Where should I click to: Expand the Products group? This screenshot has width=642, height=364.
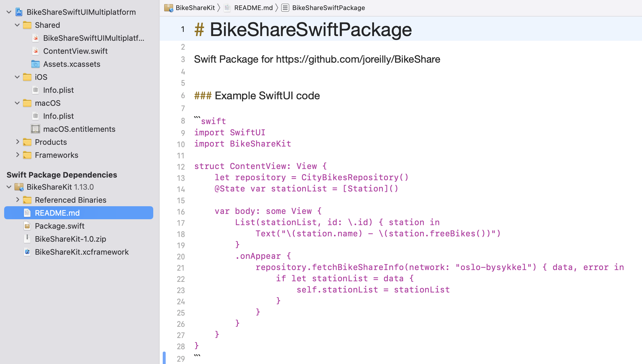17,142
